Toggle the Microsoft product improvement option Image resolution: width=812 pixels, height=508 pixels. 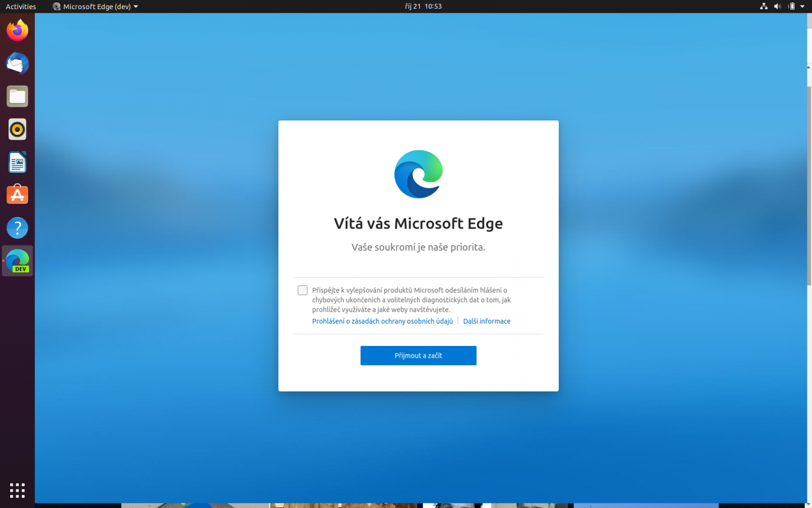302,290
